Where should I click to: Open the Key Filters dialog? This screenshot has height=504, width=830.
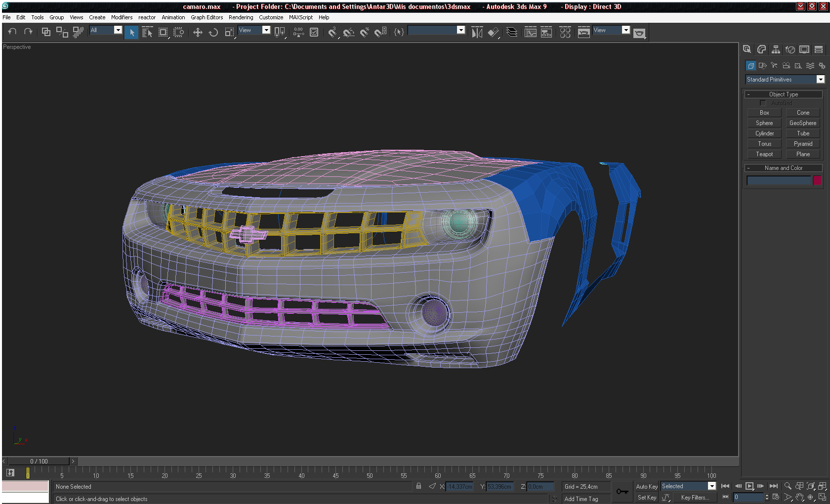(x=695, y=498)
